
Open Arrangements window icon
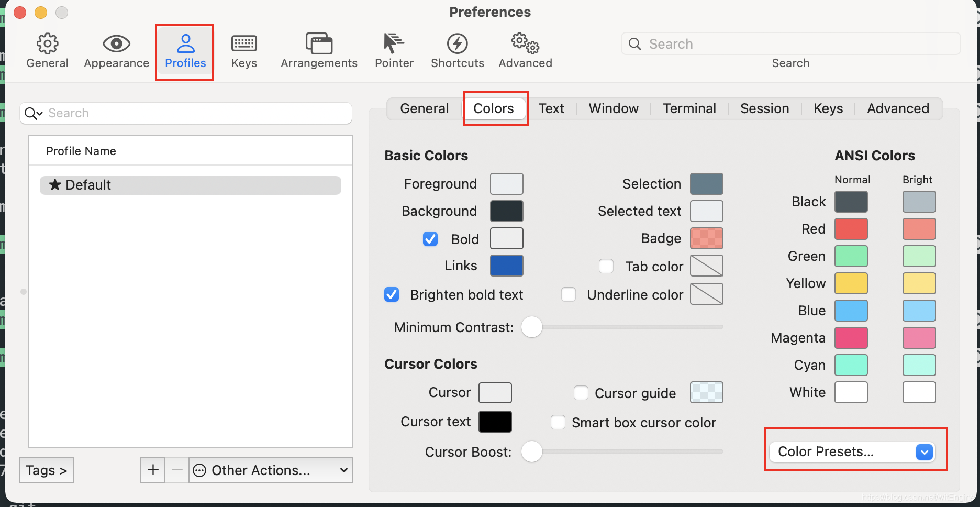click(x=319, y=43)
